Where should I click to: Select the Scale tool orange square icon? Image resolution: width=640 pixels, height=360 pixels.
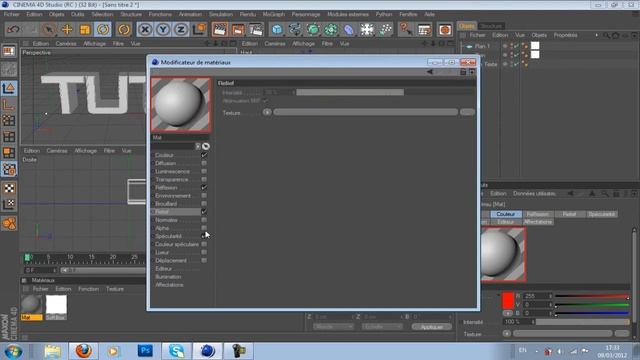tap(85, 29)
